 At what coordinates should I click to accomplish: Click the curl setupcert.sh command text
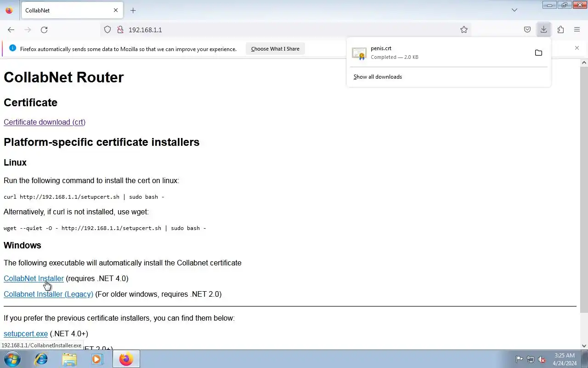[84, 197]
